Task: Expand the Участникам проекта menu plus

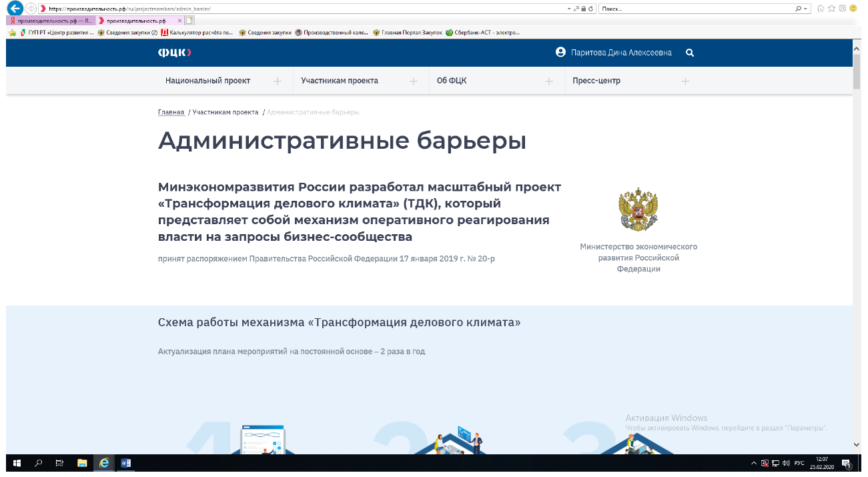Action: pos(414,81)
